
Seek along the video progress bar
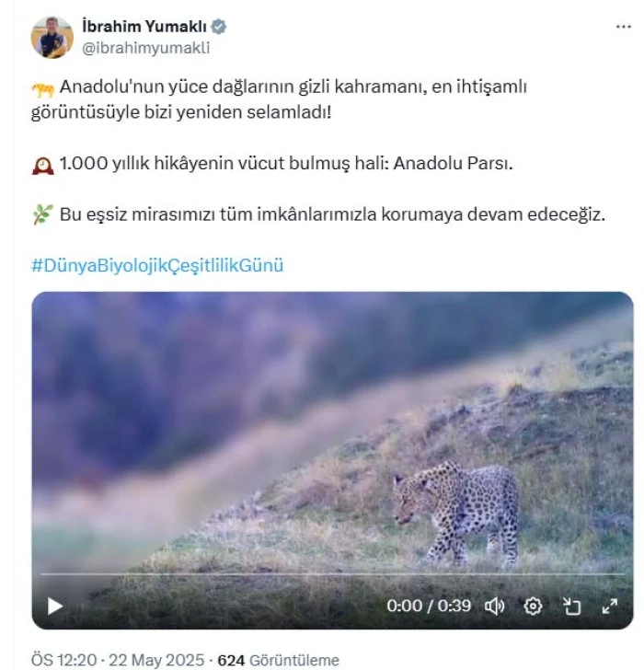(x=332, y=574)
